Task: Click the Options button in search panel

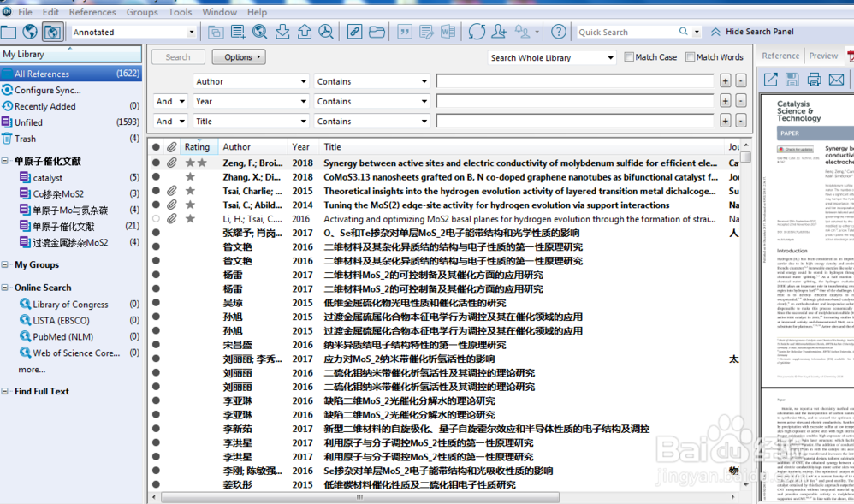Action: (239, 57)
